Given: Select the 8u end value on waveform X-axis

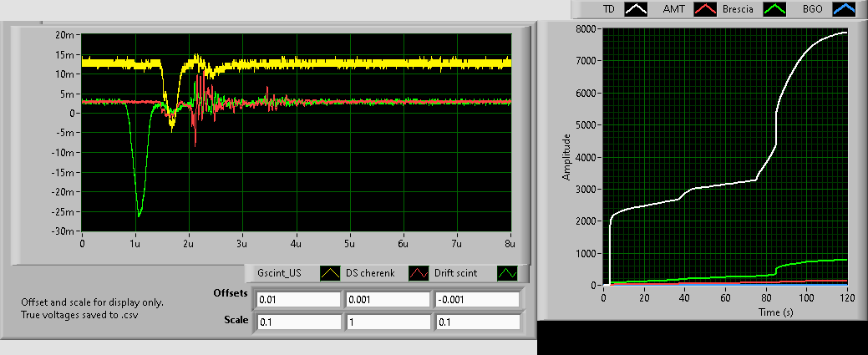Looking at the screenshot, I should click(x=509, y=244).
